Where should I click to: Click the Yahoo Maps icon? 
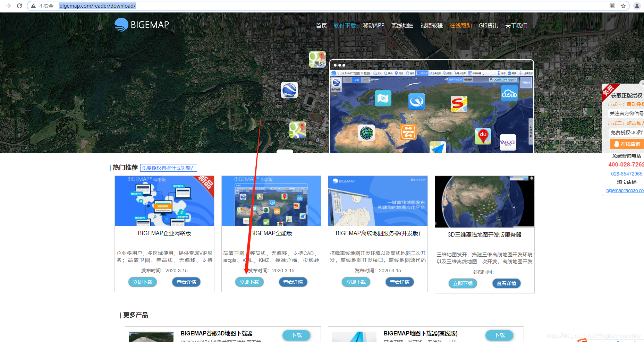click(508, 143)
